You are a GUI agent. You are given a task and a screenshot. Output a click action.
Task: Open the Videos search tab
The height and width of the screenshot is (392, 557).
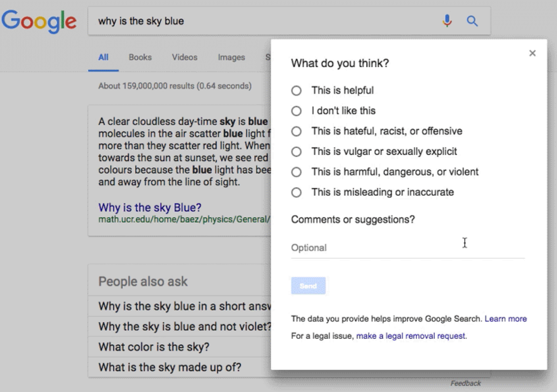(185, 57)
